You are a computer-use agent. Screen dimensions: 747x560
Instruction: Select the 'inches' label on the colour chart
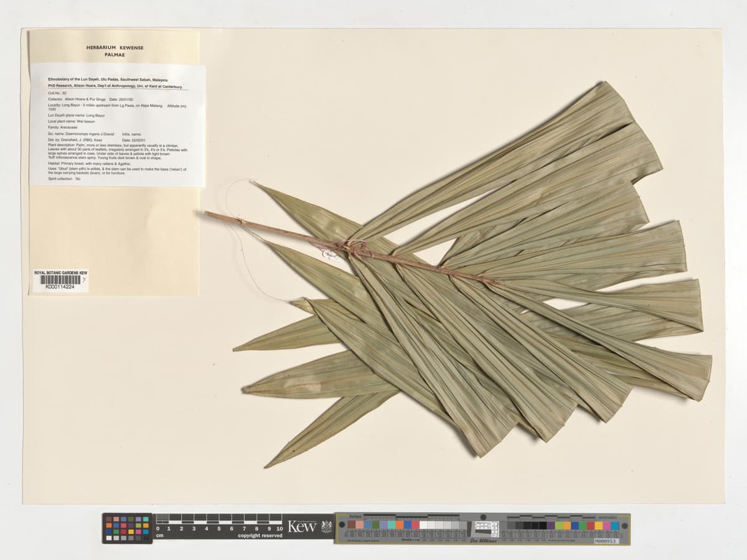pyautogui.click(x=356, y=516)
